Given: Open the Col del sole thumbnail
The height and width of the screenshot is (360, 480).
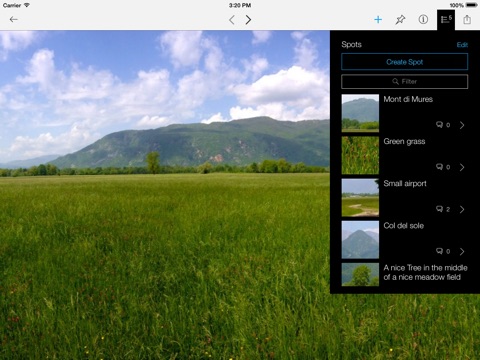Looking at the screenshot, I should click(360, 239).
